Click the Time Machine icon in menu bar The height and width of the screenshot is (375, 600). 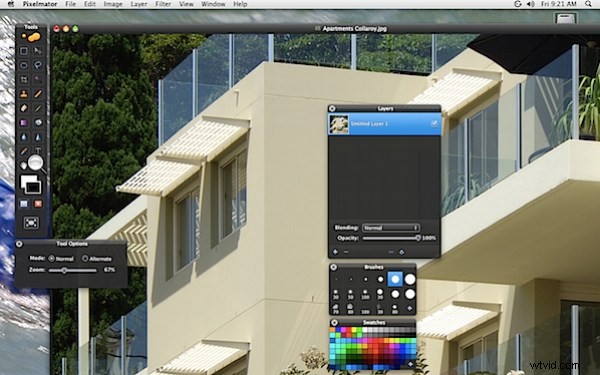click(517, 4)
